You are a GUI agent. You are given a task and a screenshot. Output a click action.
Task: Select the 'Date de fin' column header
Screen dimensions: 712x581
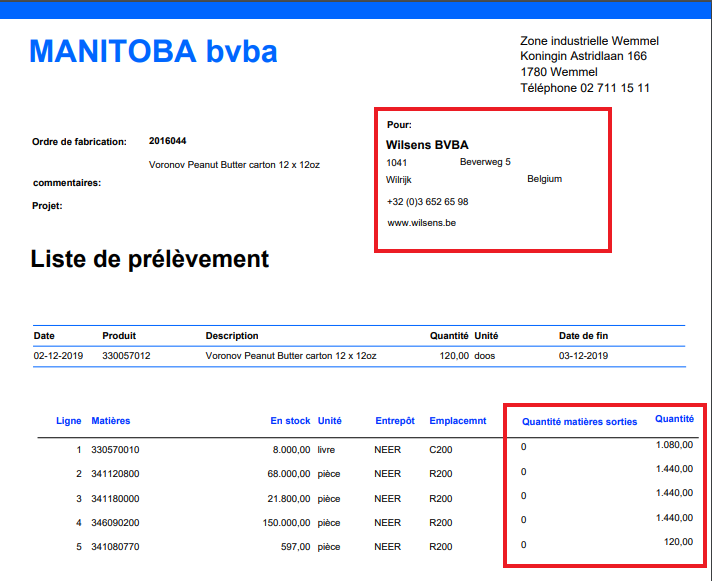click(583, 336)
